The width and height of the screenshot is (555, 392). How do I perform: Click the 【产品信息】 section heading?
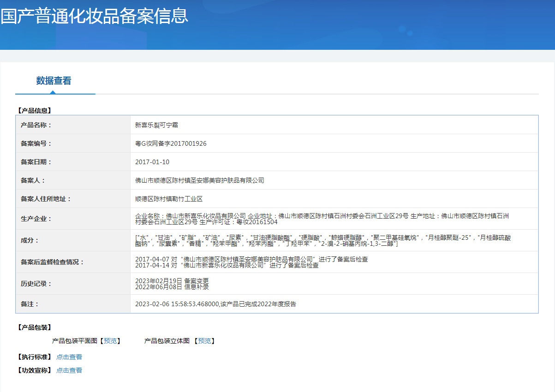click(34, 111)
